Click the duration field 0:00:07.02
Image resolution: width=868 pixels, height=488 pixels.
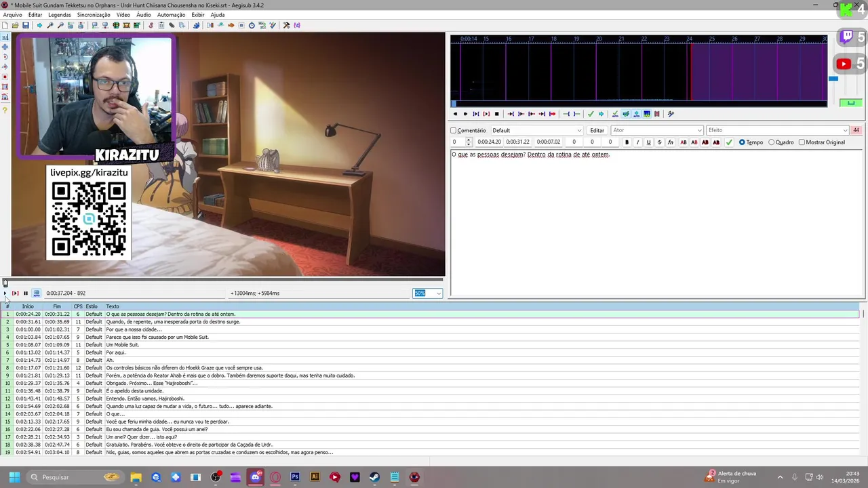tap(548, 142)
